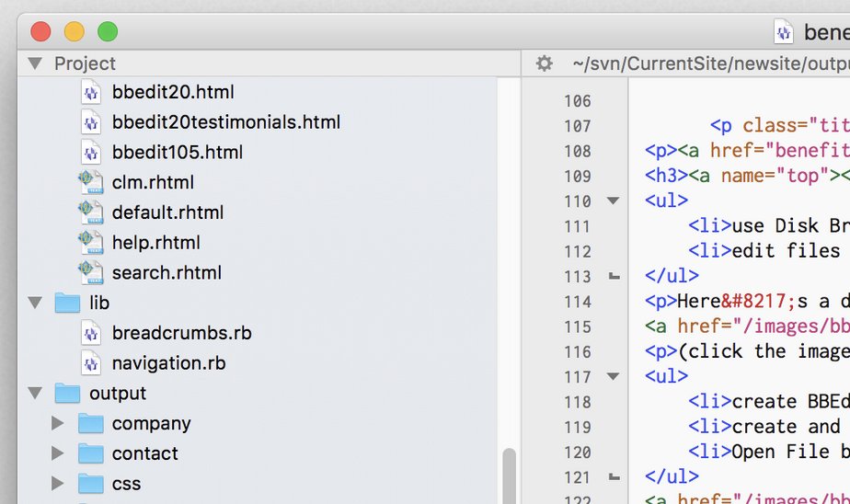Expand the contact folder
The width and height of the screenshot is (850, 504).
point(57,453)
